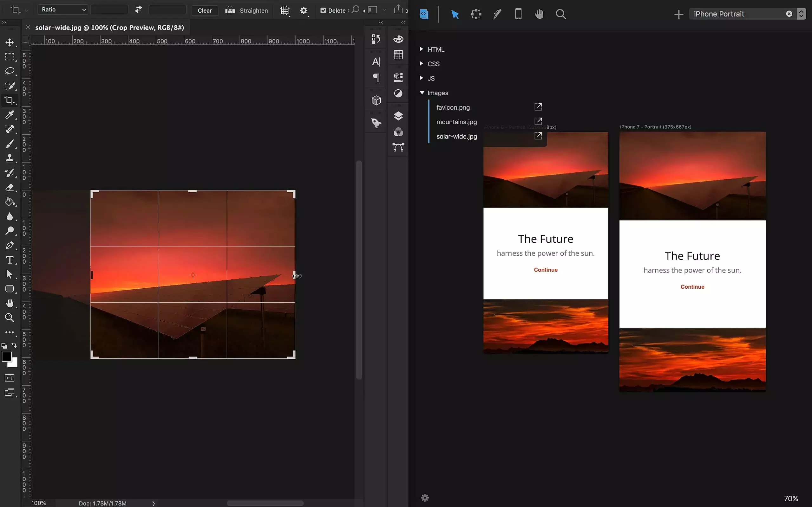The image size is (812, 507).
Task: Select the Zoom tool in Photoshop toolbar
Action: 10,318
